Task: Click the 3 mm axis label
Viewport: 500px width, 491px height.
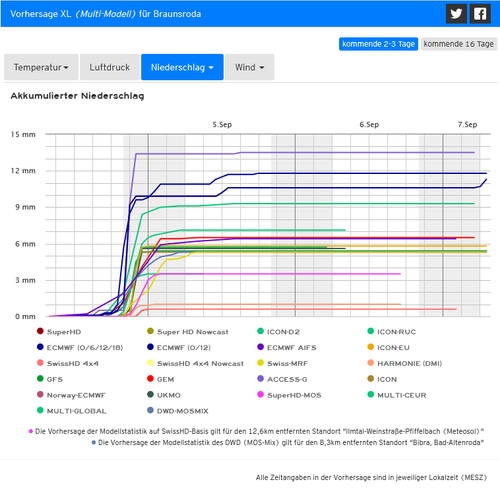Action: pos(25,280)
